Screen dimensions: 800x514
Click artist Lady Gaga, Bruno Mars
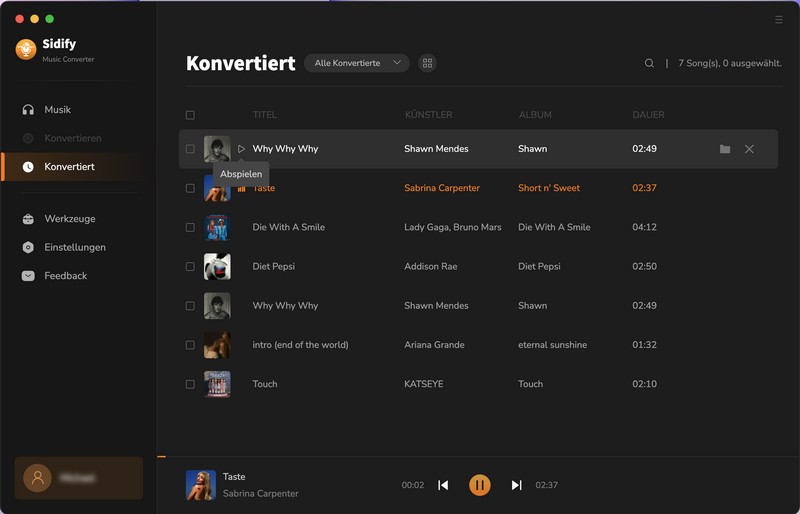tap(453, 227)
